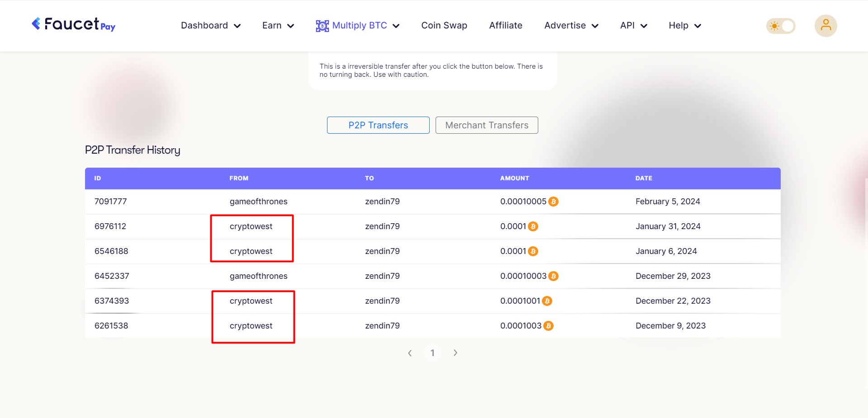The height and width of the screenshot is (418, 868).
Task: Open Coin Swap page
Action: pos(444,26)
